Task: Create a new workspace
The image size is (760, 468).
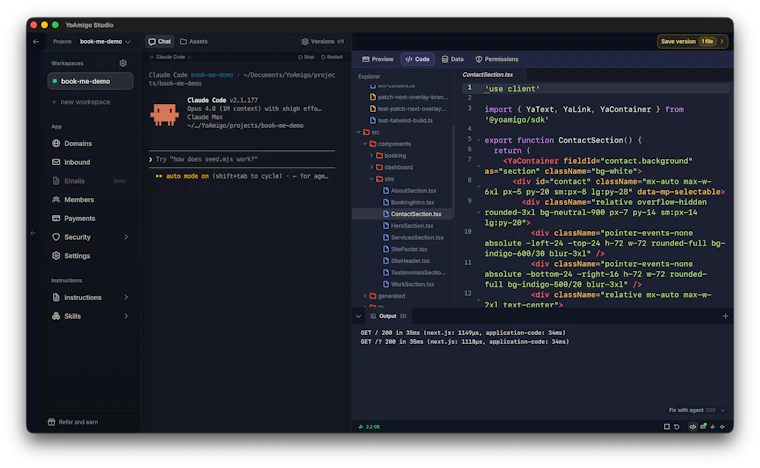Action: tap(81, 102)
